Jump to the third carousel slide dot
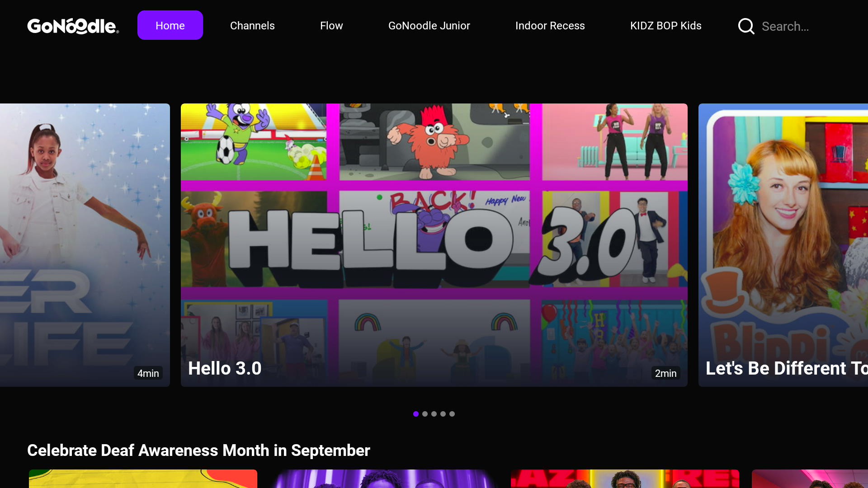 [x=434, y=413]
